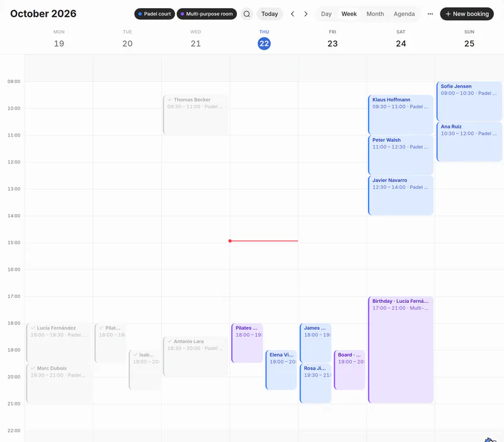Viewport: 504px width, 442px height.
Task: Select Monday 19 column header
Action: pos(59,40)
